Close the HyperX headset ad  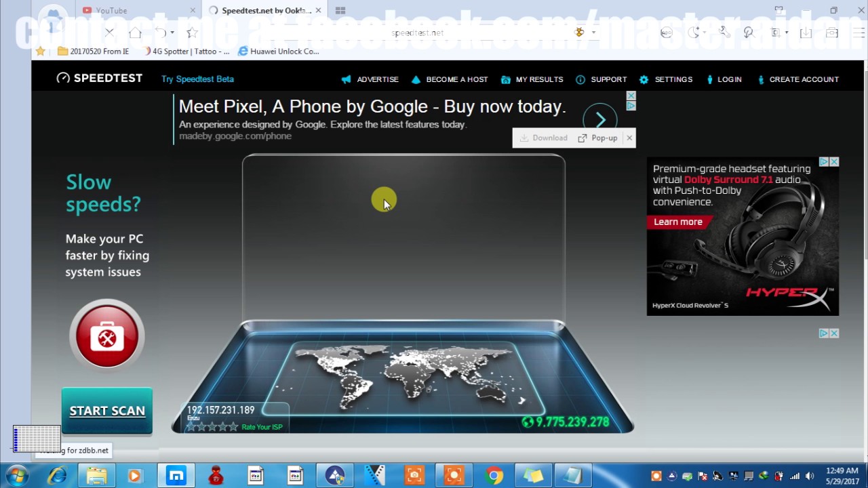(834, 162)
